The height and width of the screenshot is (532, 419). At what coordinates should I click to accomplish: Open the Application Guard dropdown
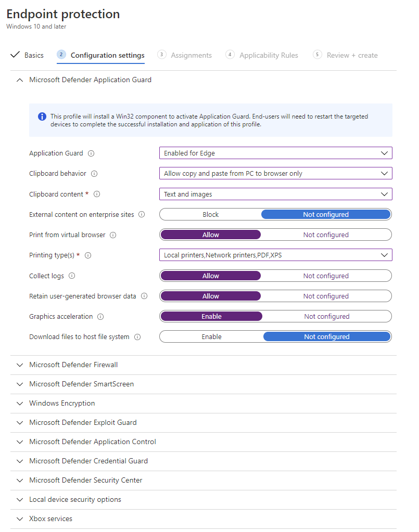275,153
